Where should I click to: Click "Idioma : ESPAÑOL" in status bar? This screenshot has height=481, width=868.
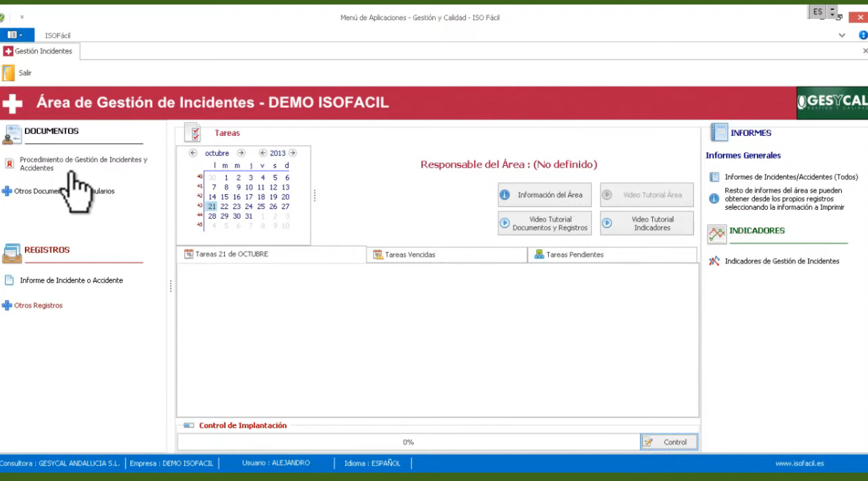pos(372,463)
